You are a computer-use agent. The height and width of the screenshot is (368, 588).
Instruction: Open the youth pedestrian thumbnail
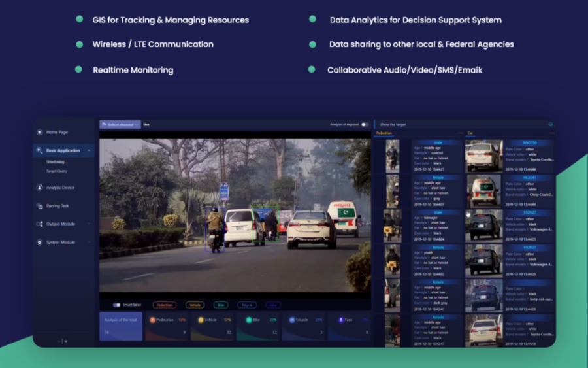coord(392,261)
